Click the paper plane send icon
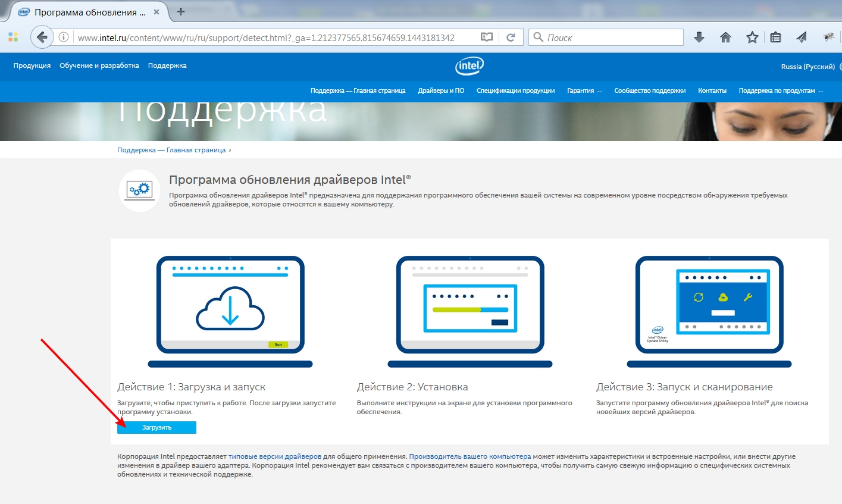The width and height of the screenshot is (842, 504). coord(802,37)
